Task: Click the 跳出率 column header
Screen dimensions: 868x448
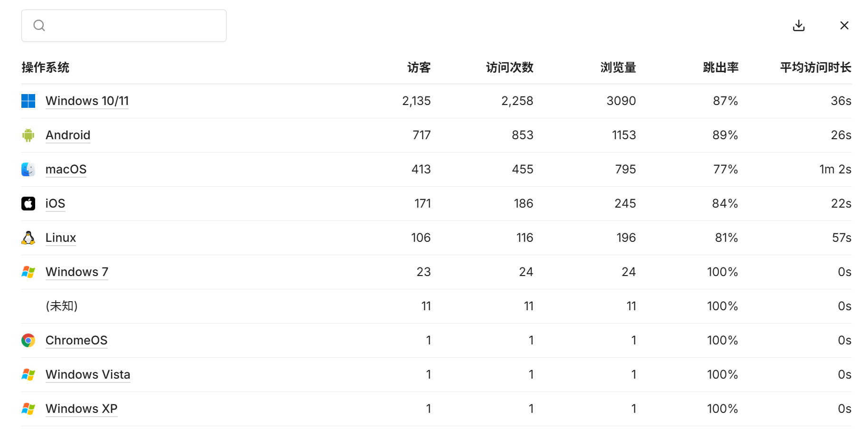Action: 720,67
